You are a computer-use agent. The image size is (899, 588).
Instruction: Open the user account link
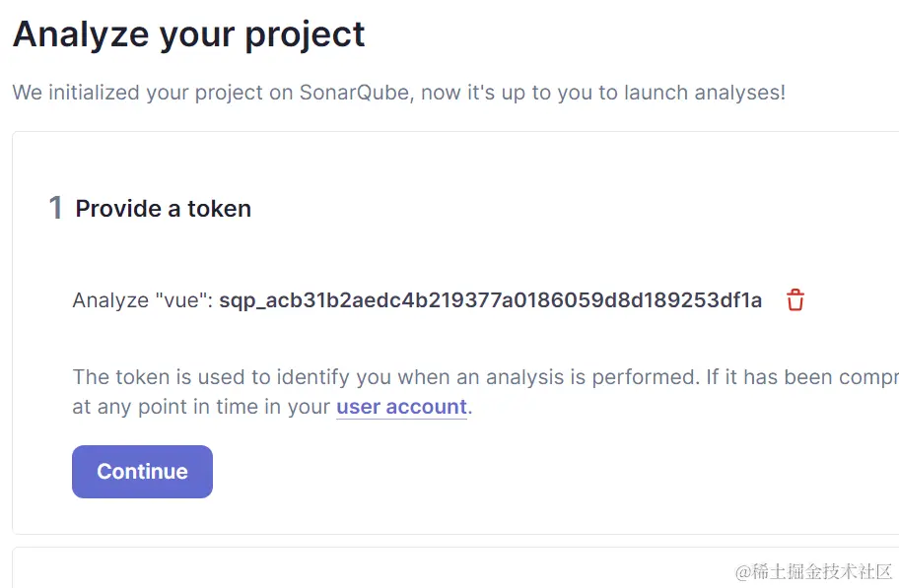coord(401,407)
